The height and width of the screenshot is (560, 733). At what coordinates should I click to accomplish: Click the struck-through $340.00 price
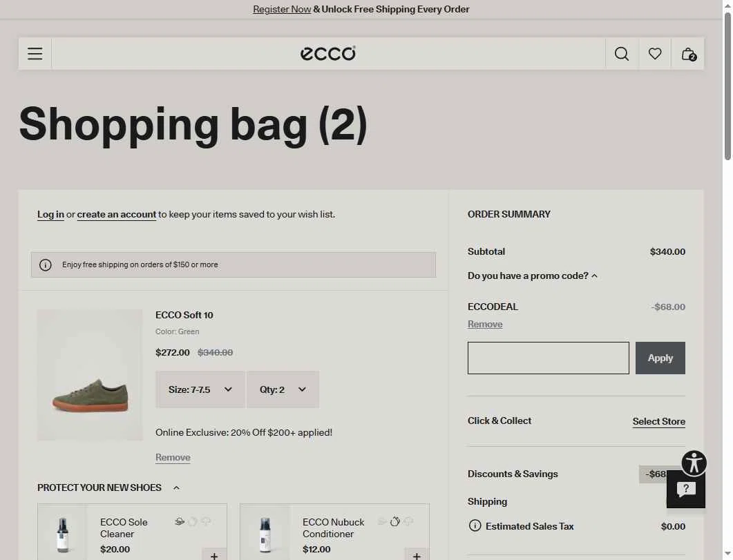point(215,353)
